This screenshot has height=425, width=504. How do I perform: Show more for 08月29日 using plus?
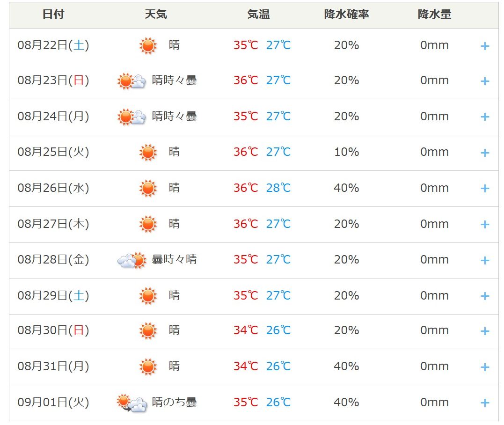tap(485, 296)
